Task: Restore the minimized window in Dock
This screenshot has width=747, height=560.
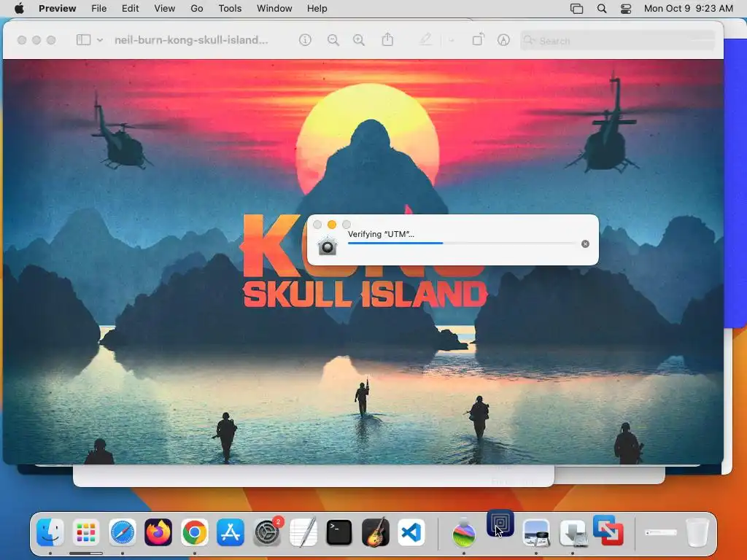Action: (661, 532)
